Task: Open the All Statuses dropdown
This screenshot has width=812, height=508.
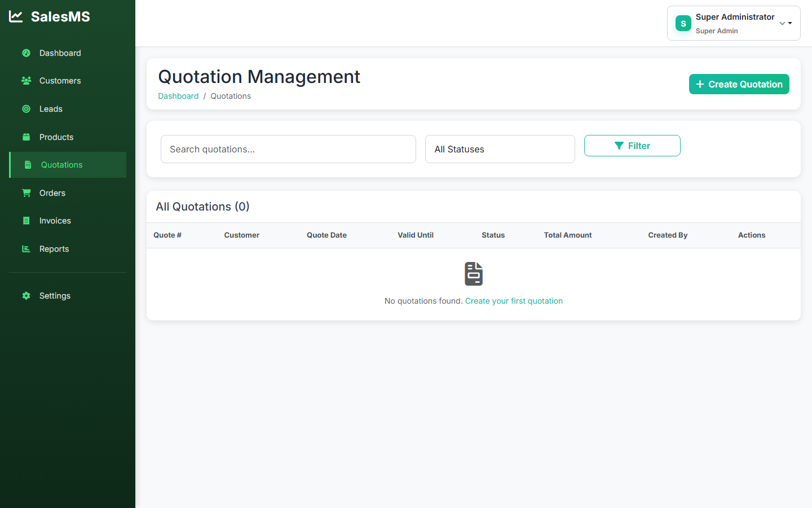Action: (x=500, y=149)
